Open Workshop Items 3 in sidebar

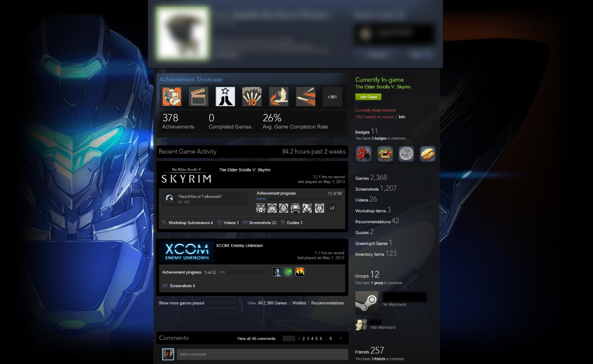pyautogui.click(x=373, y=210)
